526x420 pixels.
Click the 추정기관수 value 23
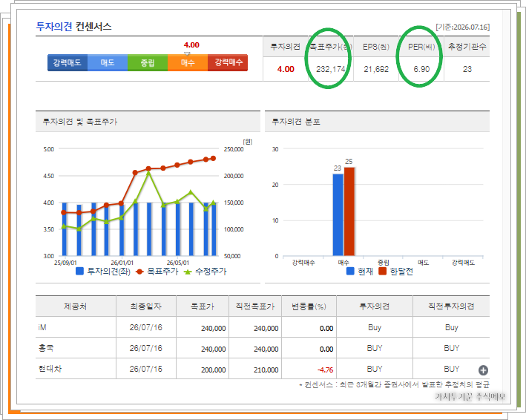(x=467, y=69)
